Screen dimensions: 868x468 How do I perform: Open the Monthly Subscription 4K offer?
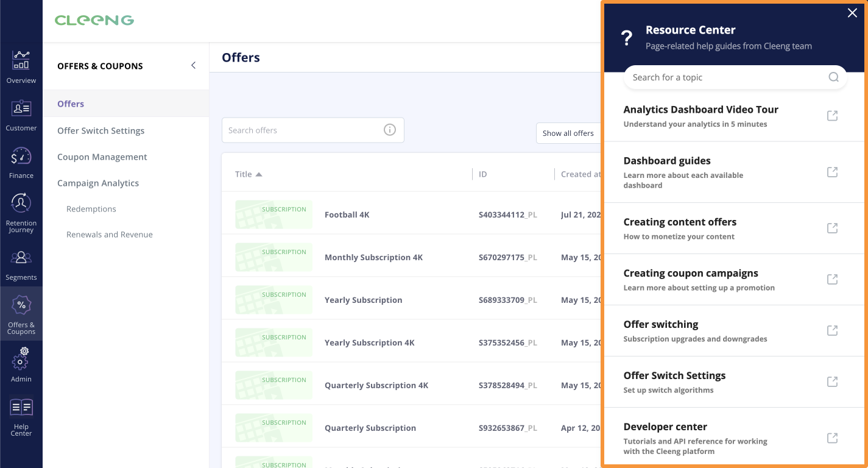(374, 257)
